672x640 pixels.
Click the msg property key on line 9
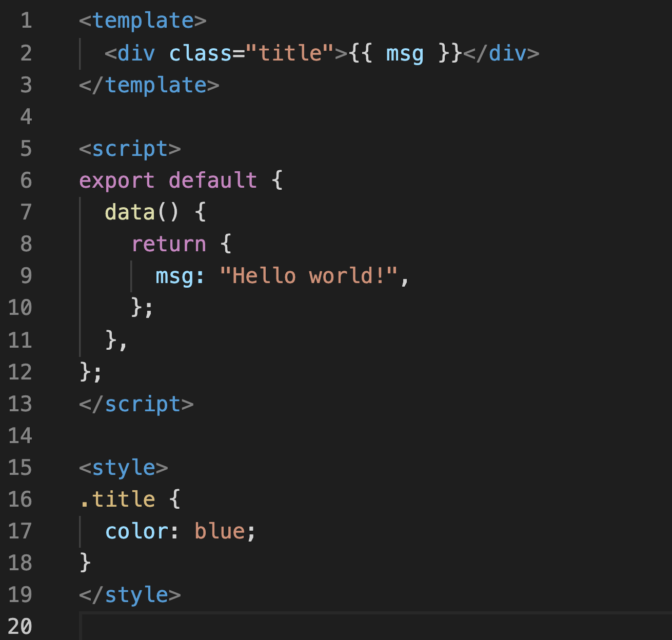pyautogui.click(x=174, y=276)
